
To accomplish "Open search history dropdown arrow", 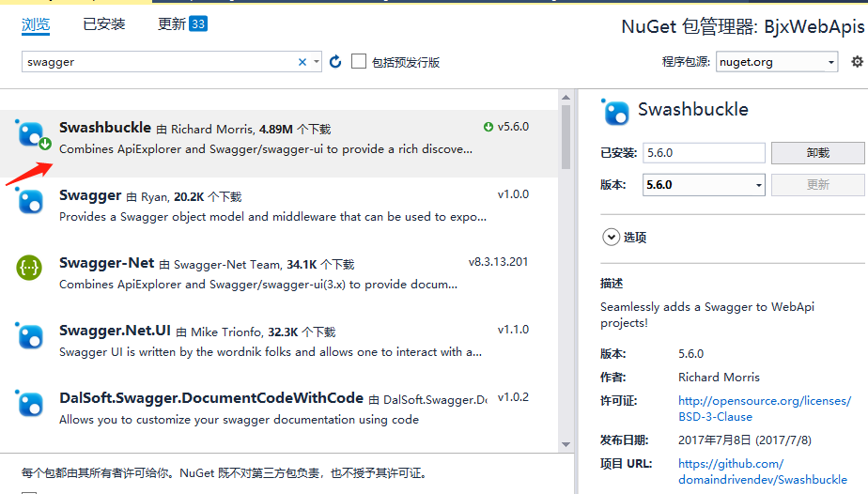I will (316, 62).
